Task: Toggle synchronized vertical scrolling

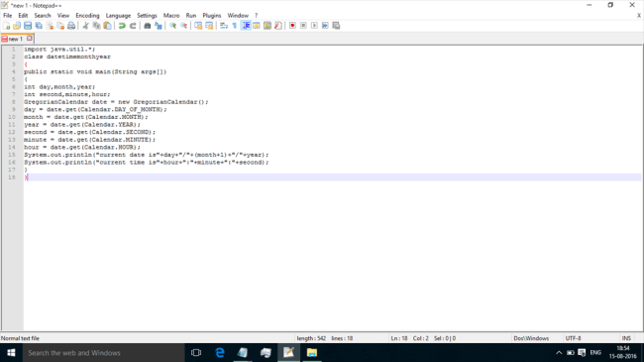Action: [x=198, y=26]
